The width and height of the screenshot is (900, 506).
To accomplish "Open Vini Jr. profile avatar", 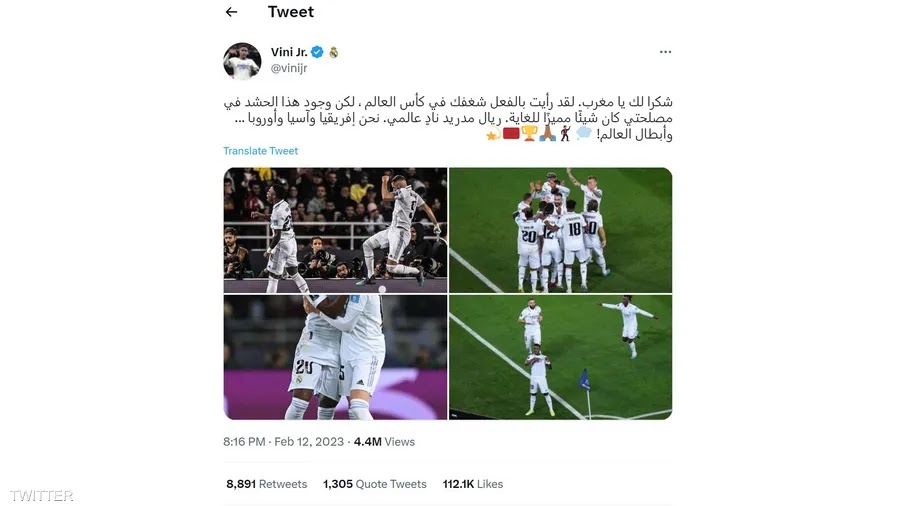I will click(242, 60).
